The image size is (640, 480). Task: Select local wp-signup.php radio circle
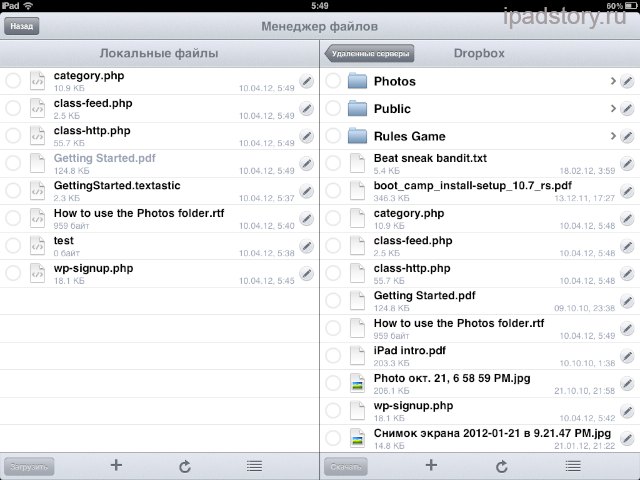point(13,273)
